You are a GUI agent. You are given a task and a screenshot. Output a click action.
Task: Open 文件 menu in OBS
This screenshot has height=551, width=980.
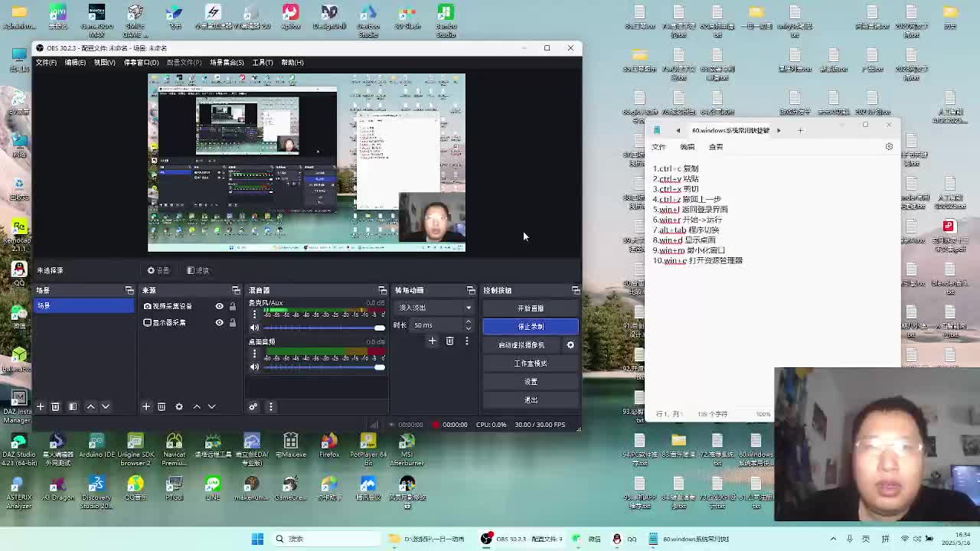(46, 63)
